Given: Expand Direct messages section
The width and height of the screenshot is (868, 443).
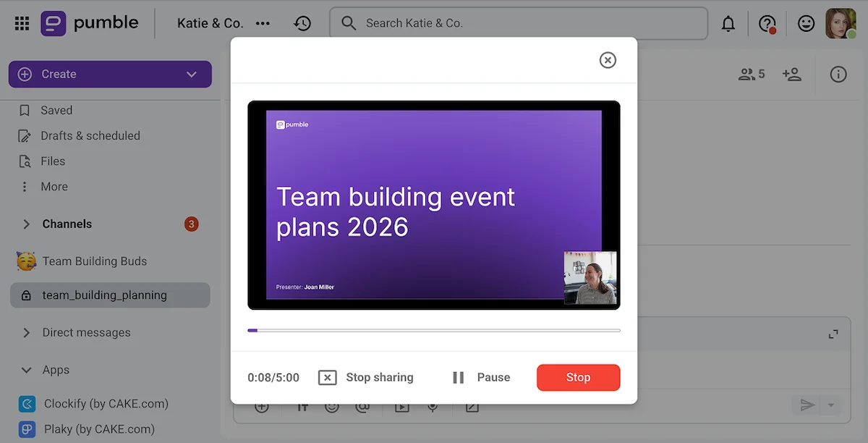Looking at the screenshot, I should [x=27, y=332].
